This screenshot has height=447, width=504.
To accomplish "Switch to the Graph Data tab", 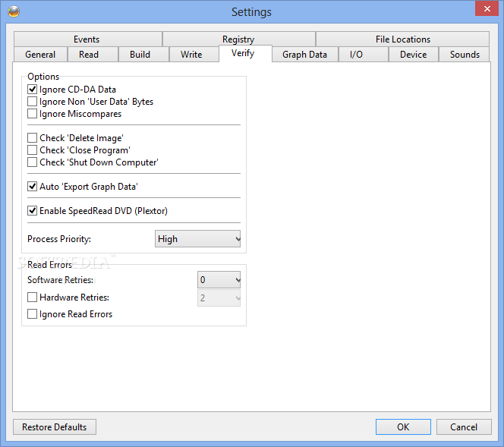I will 304,55.
